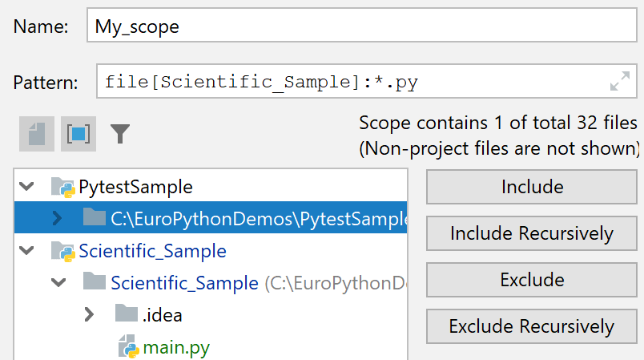
Task: Click the funnel filter icon
Action: tap(120, 134)
